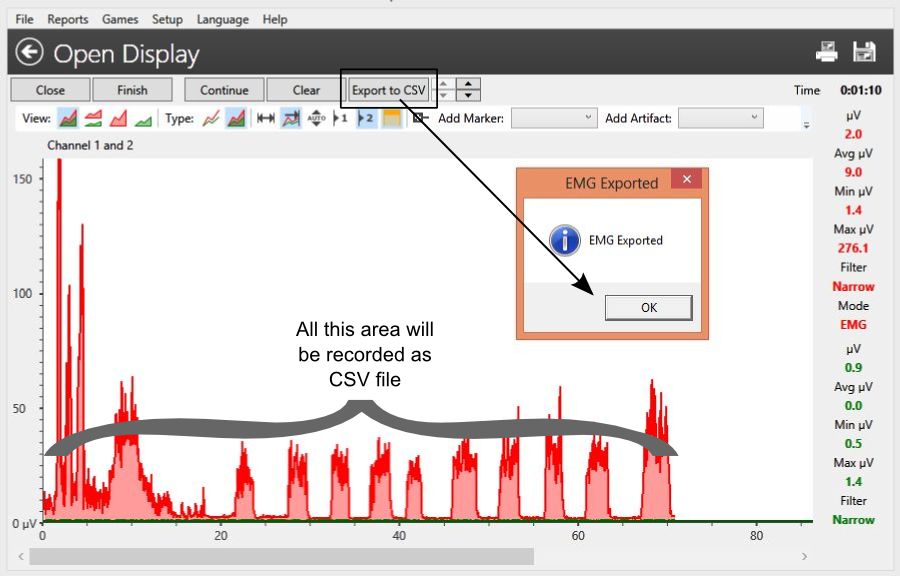The height and width of the screenshot is (576, 900).
Task: Open the Add Marker dropdown
Action: tap(555, 118)
